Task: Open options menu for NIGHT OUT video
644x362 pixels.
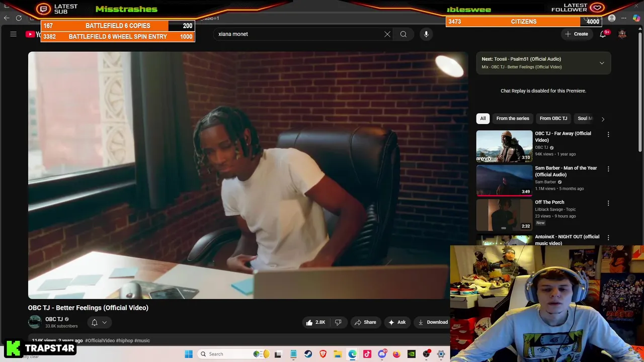Action: point(608,237)
